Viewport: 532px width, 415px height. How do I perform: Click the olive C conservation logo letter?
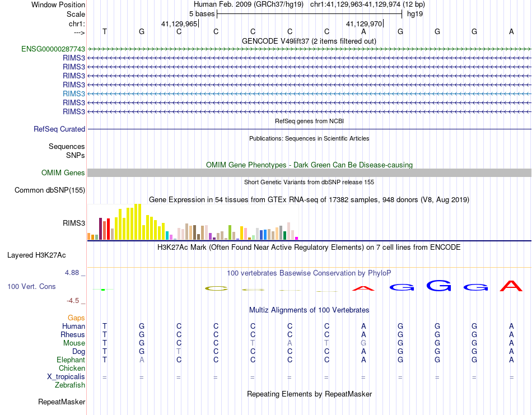(x=216, y=289)
